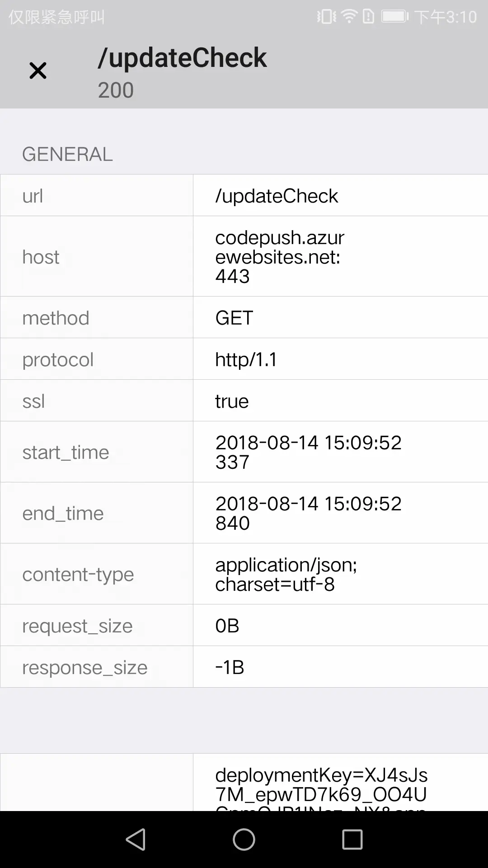Select the /updateCheck url value
The height and width of the screenshot is (868, 488).
tap(277, 196)
